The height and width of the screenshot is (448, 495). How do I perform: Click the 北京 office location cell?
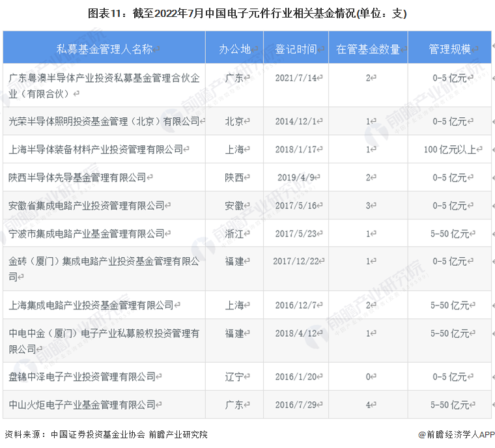tap(234, 121)
